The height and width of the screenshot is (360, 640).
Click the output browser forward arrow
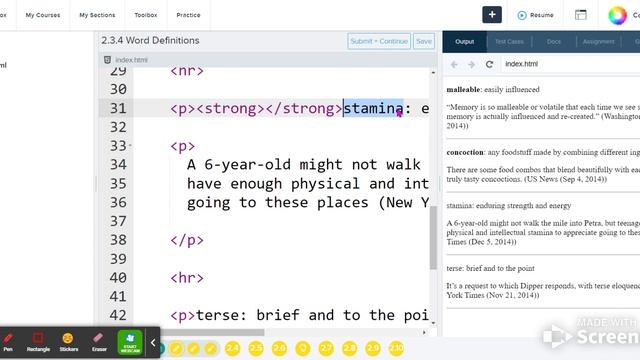[x=471, y=64]
